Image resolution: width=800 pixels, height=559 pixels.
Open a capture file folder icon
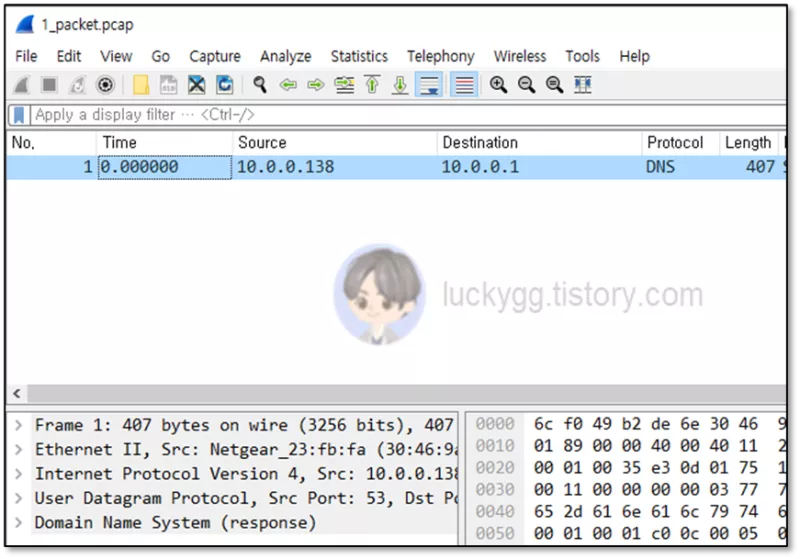coord(141,85)
